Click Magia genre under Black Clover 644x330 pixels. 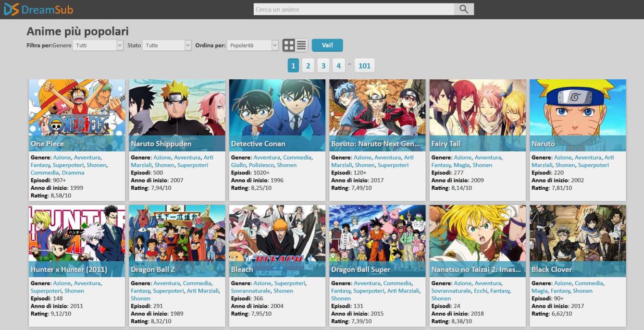[540, 291]
